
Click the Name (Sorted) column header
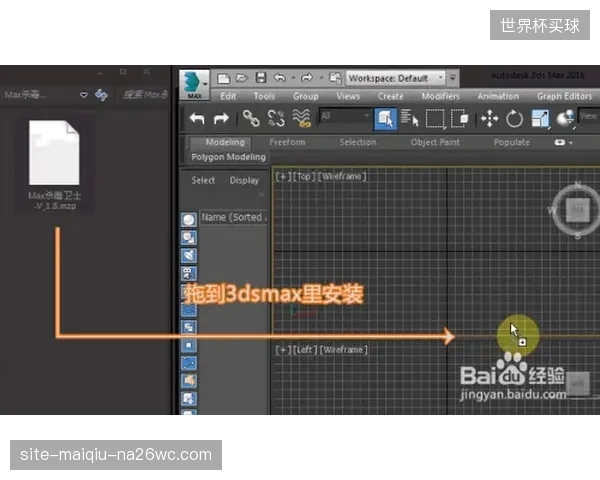[x=233, y=217]
